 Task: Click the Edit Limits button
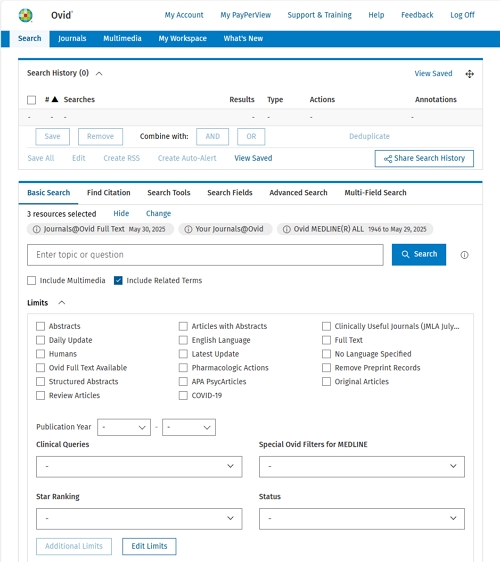click(x=149, y=546)
